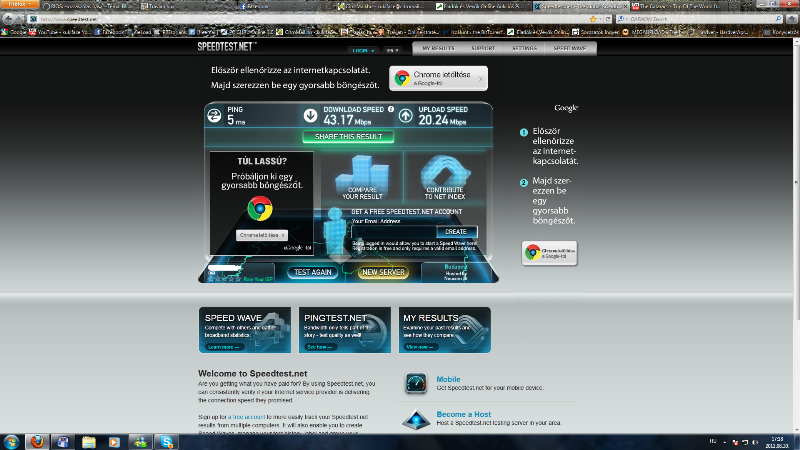This screenshot has height=450, width=800.
Task: Open the Pingtest.net promo tile
Action: (345, 330)
